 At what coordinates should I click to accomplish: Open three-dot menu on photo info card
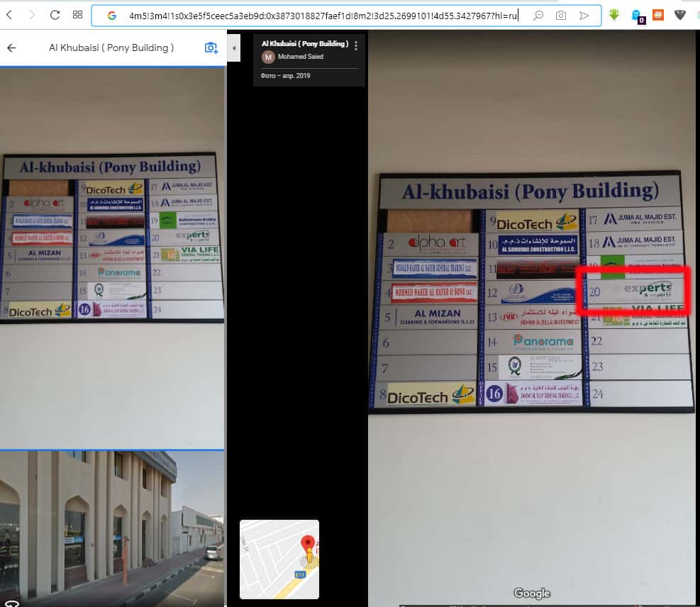[x=356, y=45]
